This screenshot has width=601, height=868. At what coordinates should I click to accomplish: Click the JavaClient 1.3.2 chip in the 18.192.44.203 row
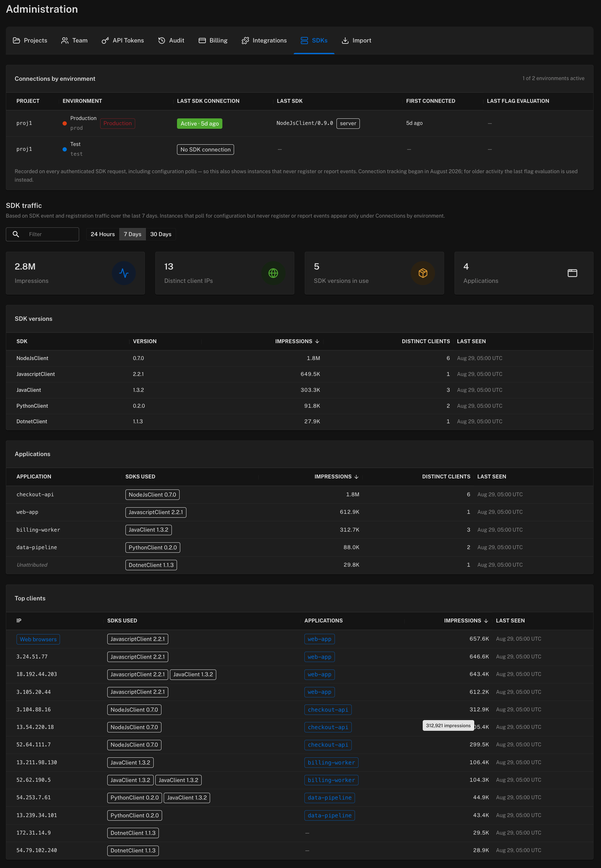point(193,674)
